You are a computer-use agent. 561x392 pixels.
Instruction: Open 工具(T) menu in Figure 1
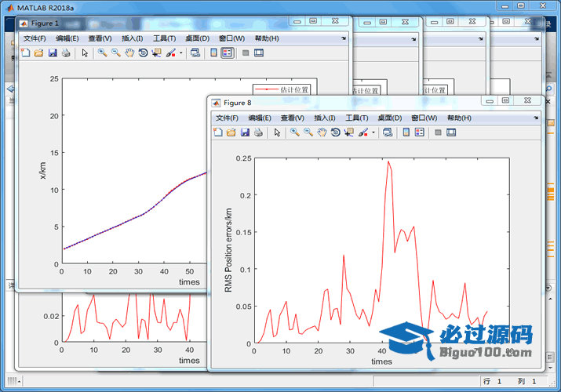tap(164, 38)
